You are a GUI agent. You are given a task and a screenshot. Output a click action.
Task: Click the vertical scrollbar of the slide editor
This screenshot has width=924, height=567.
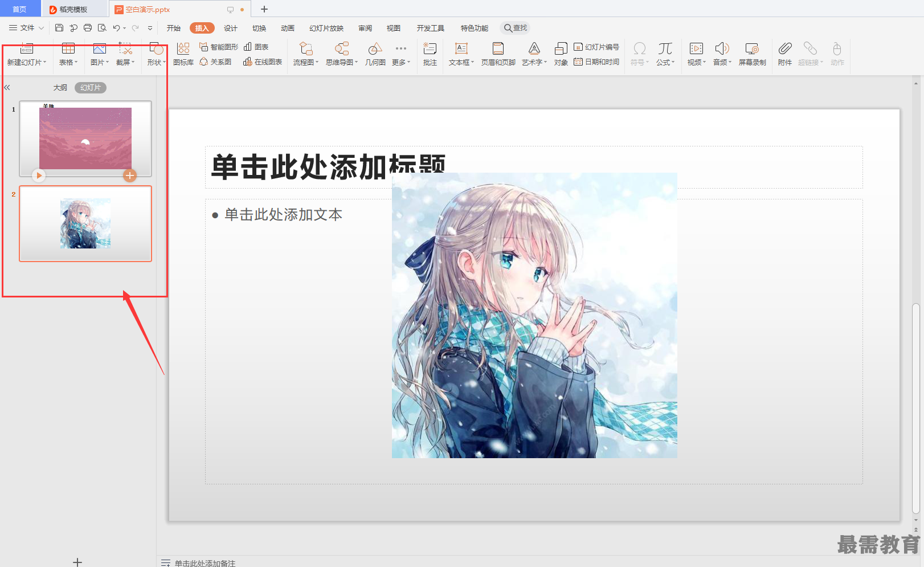click(916, 408)
